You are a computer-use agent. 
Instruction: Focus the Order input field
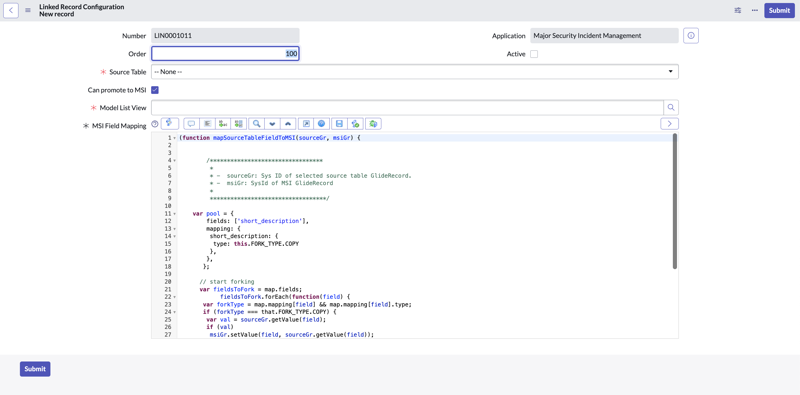225,54
